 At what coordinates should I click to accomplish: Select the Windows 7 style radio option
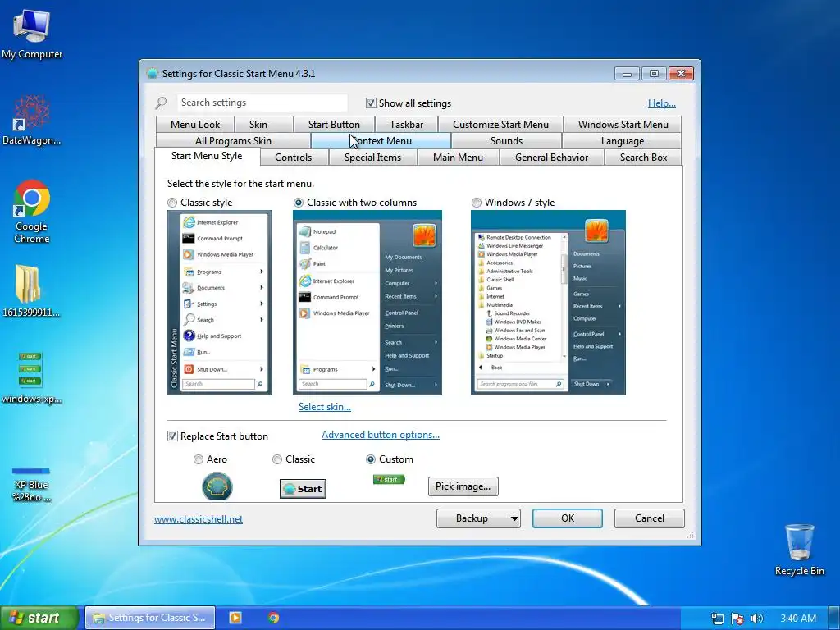477,203
